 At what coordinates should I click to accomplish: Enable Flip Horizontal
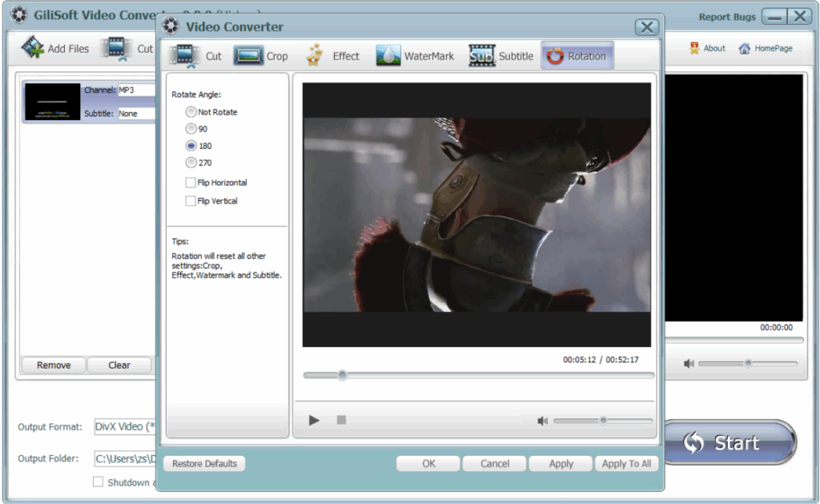(190, 182)
